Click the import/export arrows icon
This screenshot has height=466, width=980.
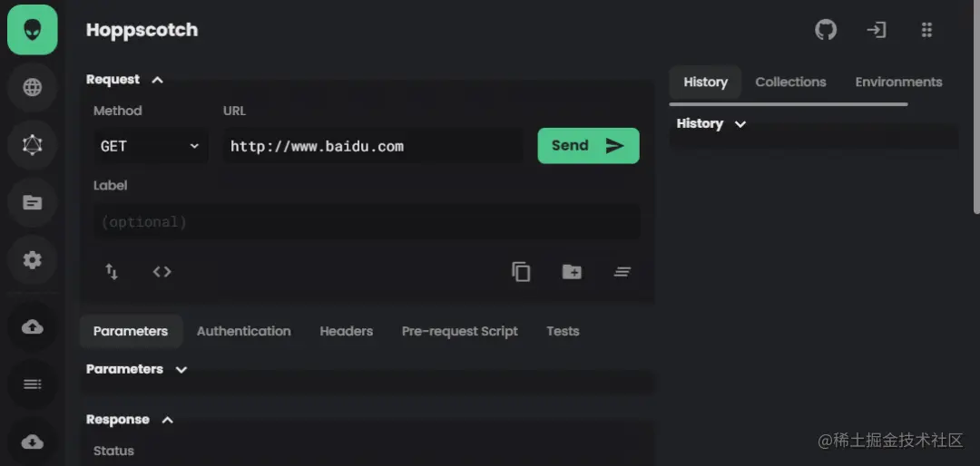[112, 272]
